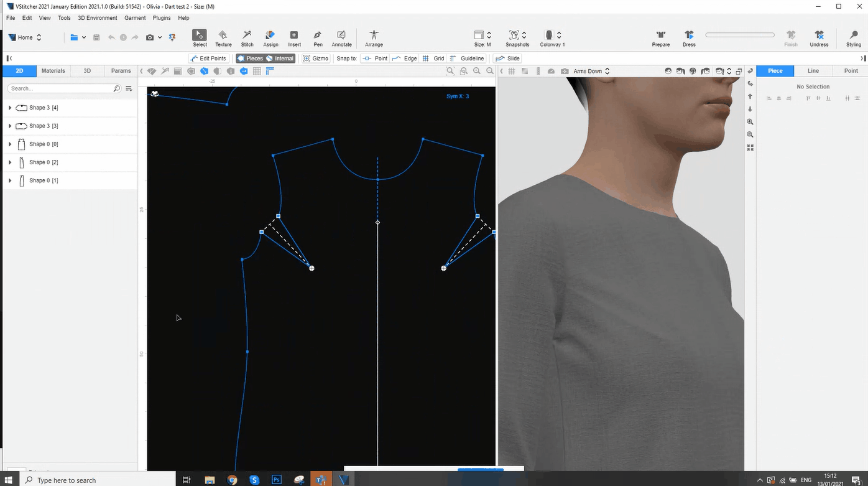
Task: Open the Help menu
Action: (183, 18)
